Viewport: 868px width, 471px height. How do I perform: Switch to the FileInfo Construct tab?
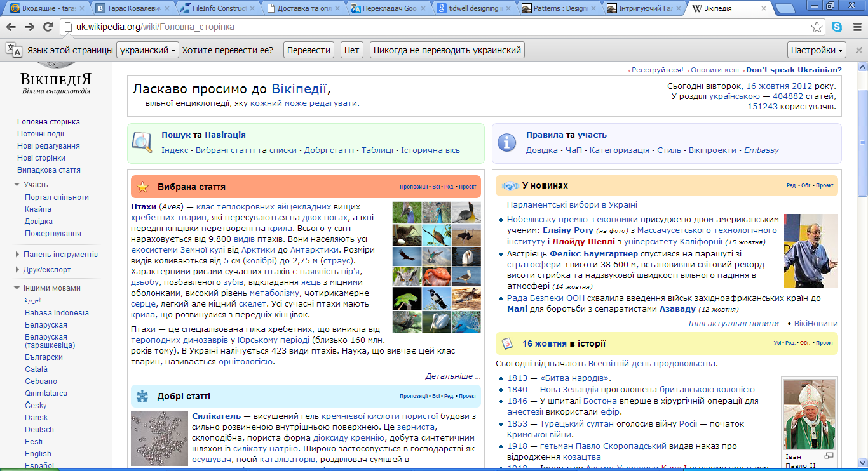pos(216,9)
